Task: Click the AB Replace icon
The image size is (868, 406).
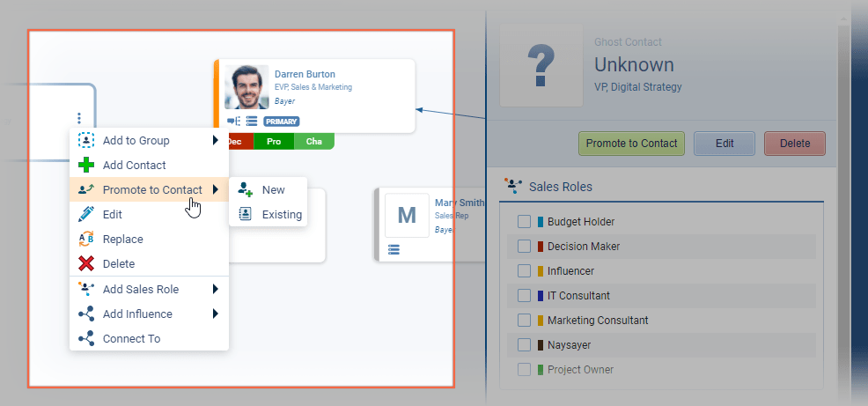Action: pyautogui.click(x=85, y=239)
